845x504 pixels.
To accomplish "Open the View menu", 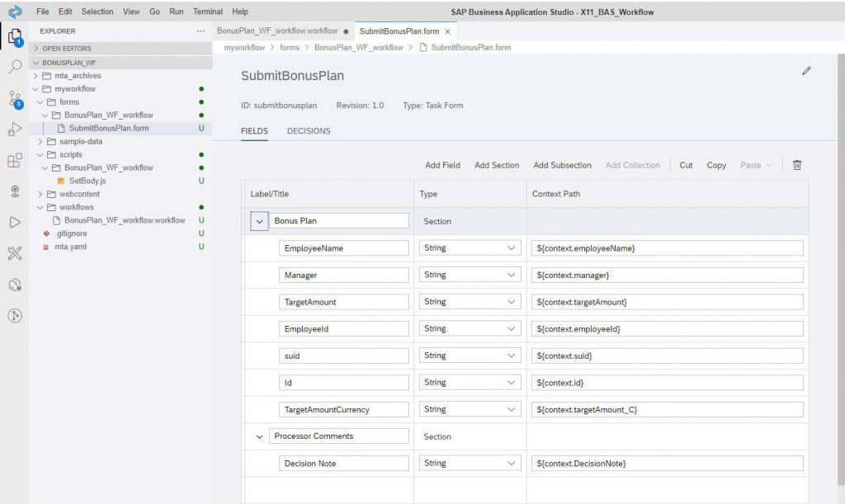I will (131, 12).
